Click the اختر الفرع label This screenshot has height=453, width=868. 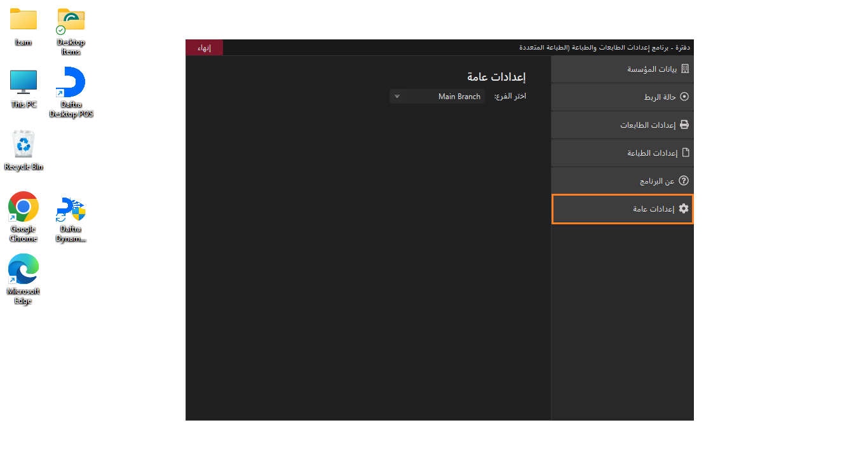point(510,97)
